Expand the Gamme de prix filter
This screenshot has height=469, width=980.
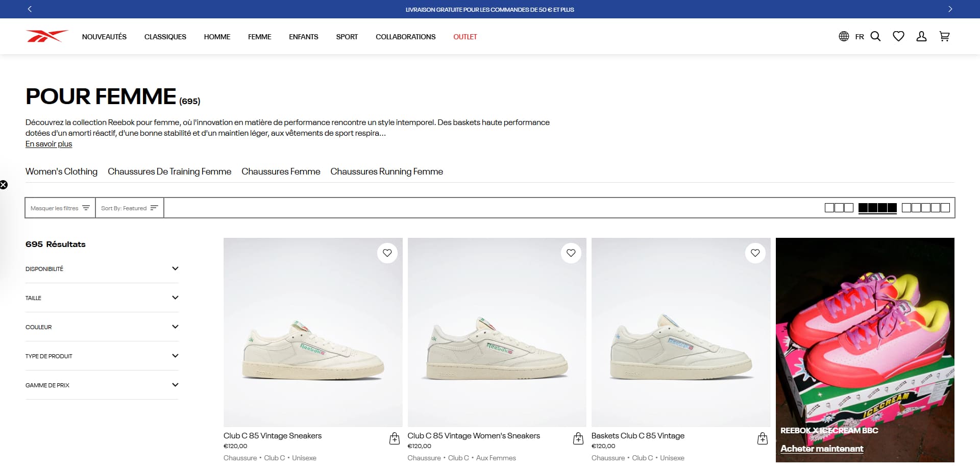coord(102,385)
